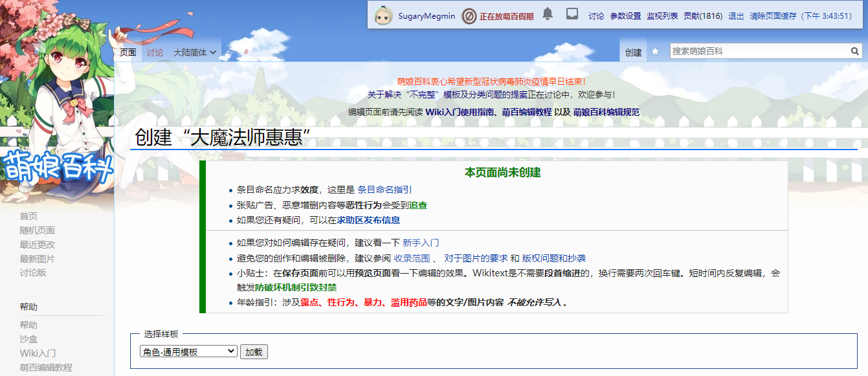Select the 页面 tab
Viewport: 868px width, 376px height.
pyautogui.click(x=128, y=52)
